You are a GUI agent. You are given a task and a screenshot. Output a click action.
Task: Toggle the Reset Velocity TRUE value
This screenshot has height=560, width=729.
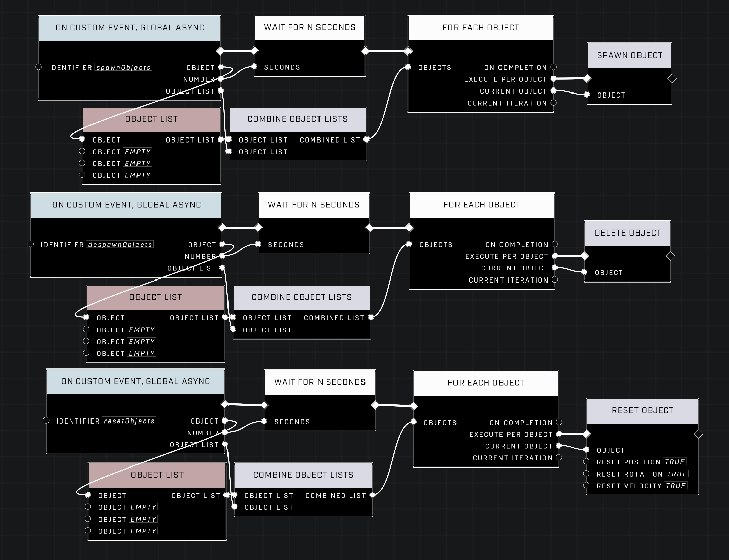[x=675, y=486]
